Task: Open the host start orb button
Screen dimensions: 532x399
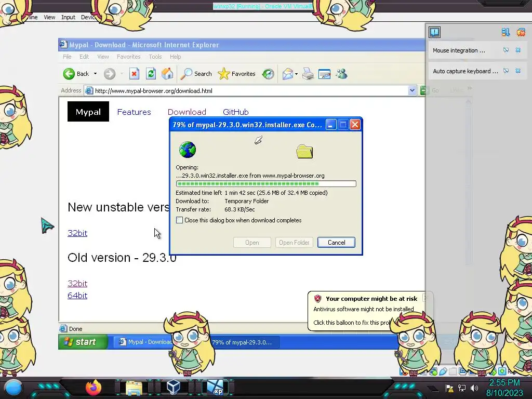Action: click(x=14, y=388)
